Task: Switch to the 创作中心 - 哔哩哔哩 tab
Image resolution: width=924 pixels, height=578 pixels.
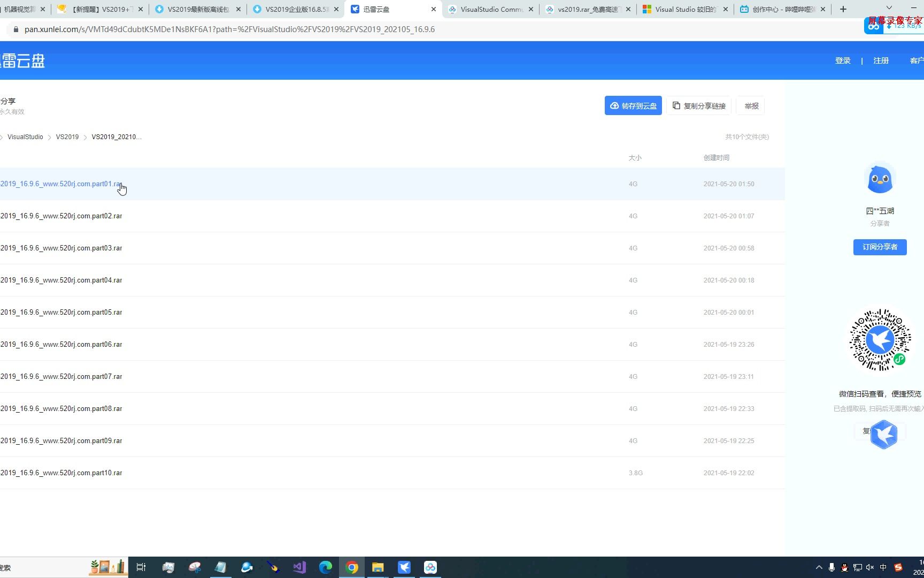Action: [782, 9]
